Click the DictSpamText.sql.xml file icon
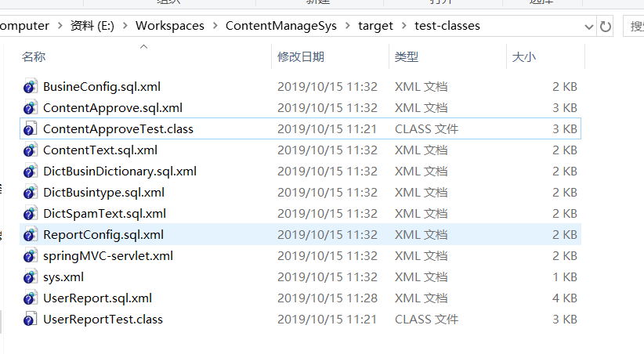Screen dimensions: 644x354 pos(31,214)
